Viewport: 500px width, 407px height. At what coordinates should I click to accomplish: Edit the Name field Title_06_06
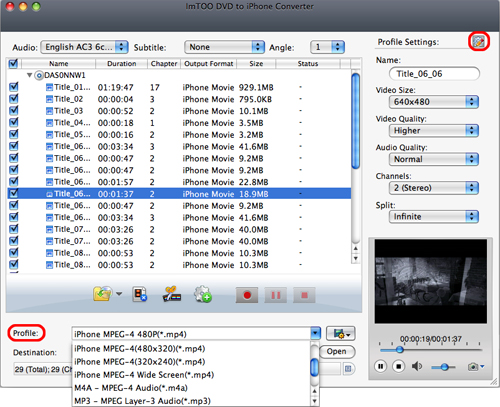(434, 74)
